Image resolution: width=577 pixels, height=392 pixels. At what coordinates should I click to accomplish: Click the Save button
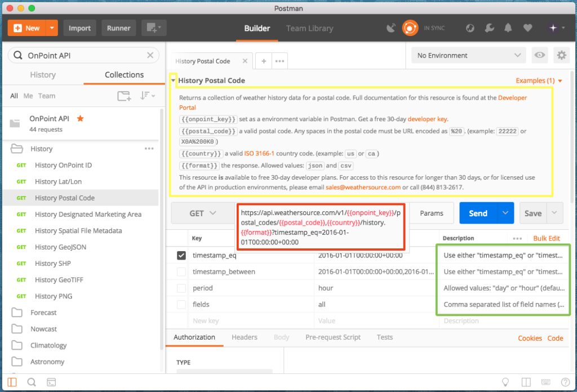click(533, 213)
